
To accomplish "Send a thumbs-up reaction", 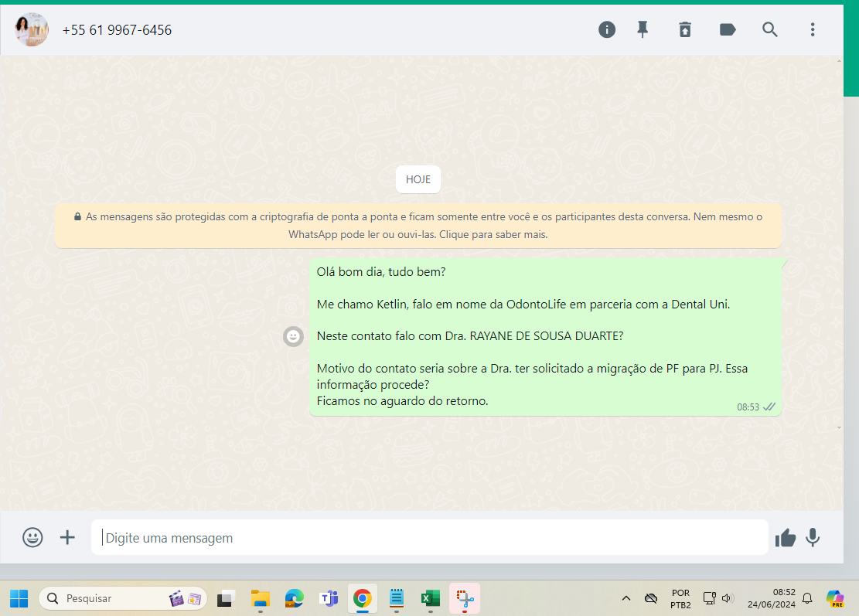I will coord(785,538).
